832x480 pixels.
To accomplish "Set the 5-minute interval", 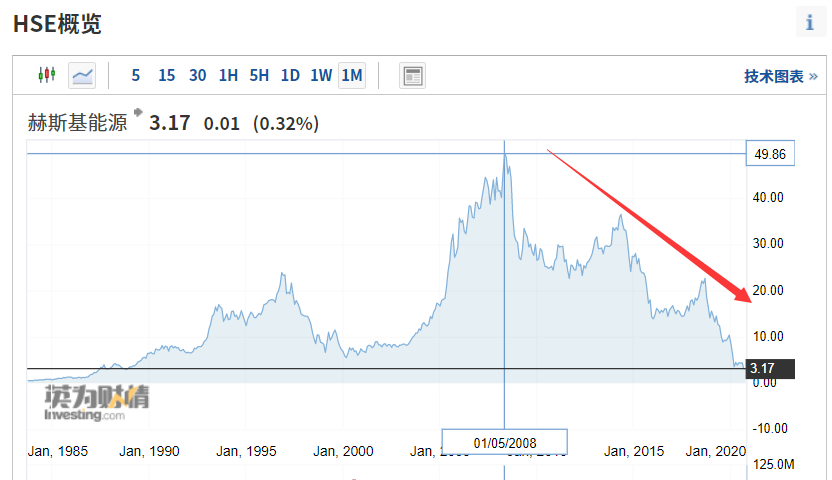I will [x=135, y=75].
